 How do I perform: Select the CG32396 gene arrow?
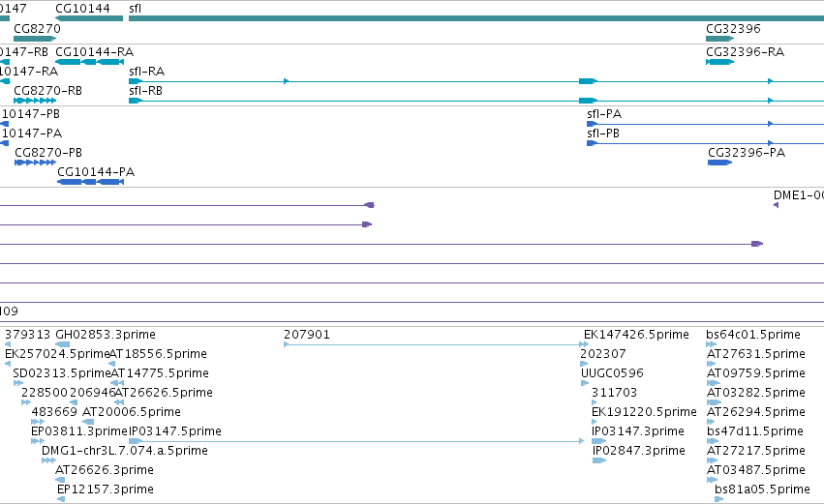720,39
